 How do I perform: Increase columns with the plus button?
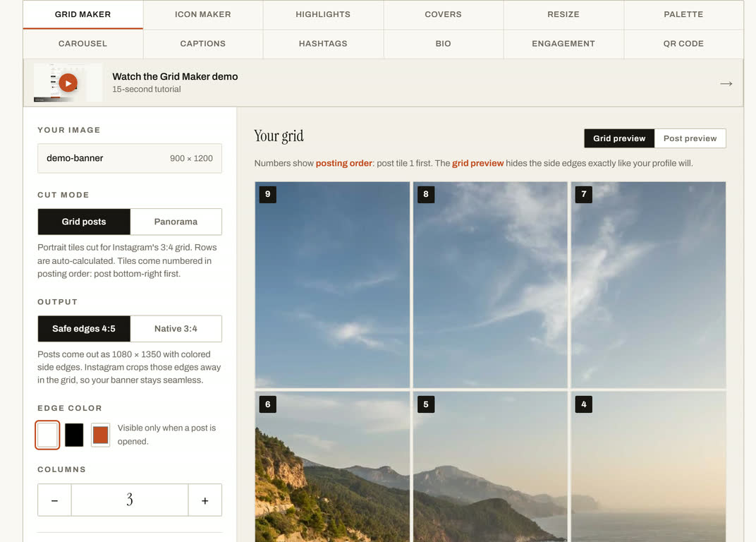point(205,500)
